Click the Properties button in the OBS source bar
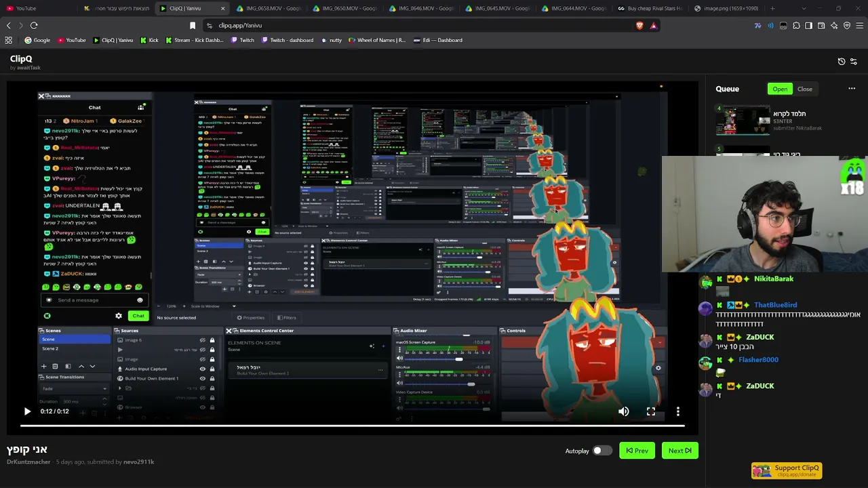The image size is (868, 488). pos(250,317)
